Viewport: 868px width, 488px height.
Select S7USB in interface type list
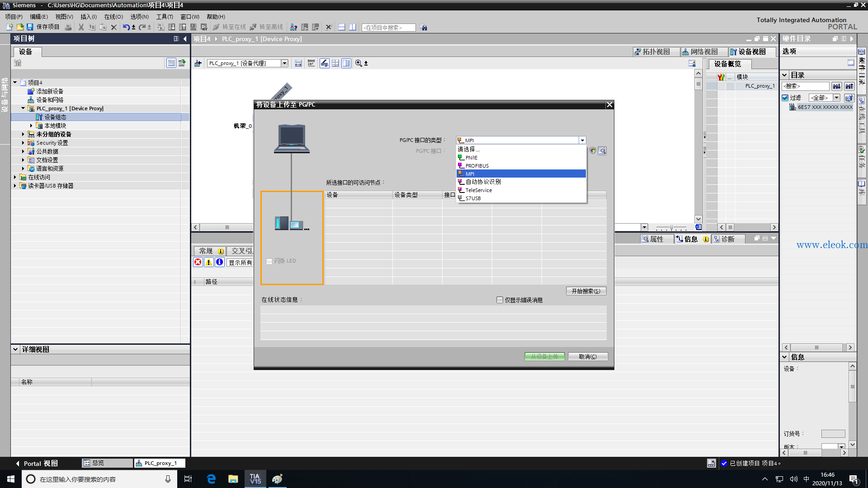[521, 198]
